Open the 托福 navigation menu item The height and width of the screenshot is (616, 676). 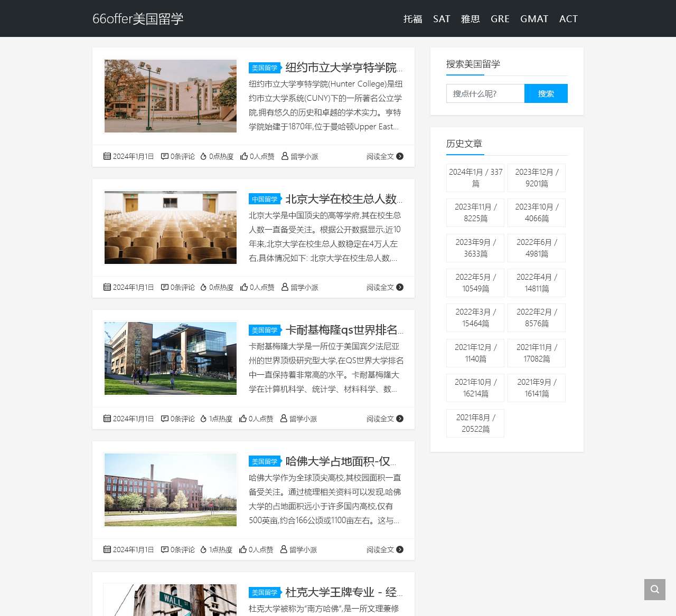click(413, 19)
